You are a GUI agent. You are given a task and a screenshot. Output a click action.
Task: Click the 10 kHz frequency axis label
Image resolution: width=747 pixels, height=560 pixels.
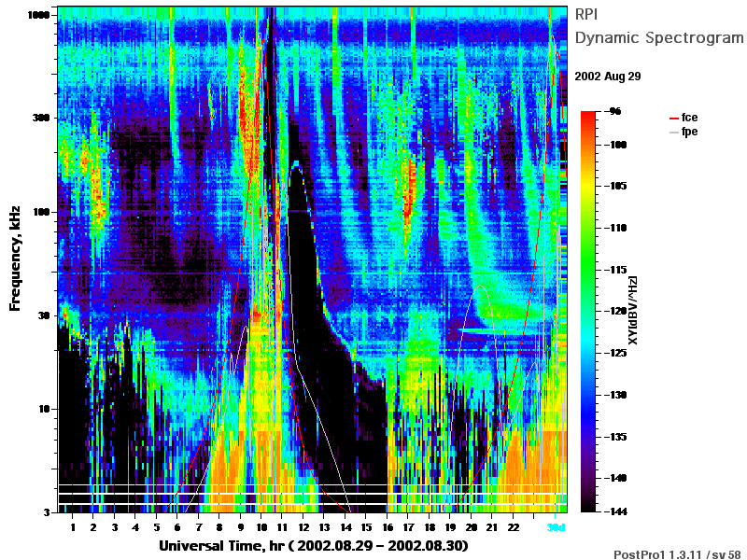[x=44, y=409]
